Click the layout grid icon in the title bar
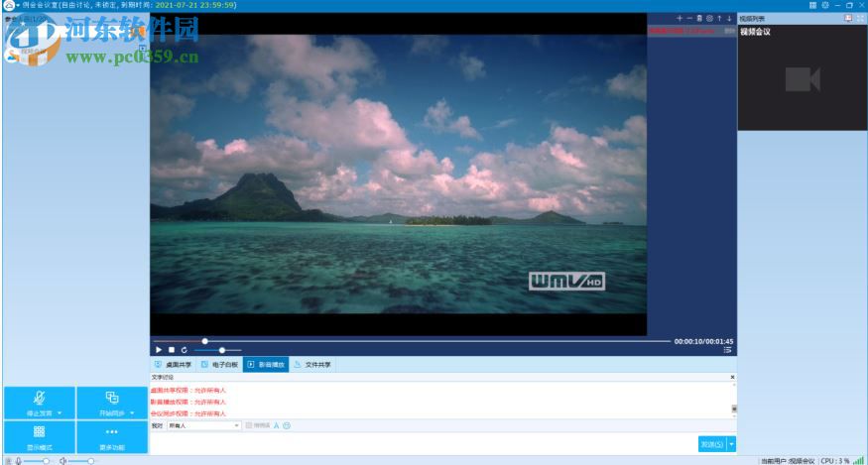868x465 pixels. [812, 5]
